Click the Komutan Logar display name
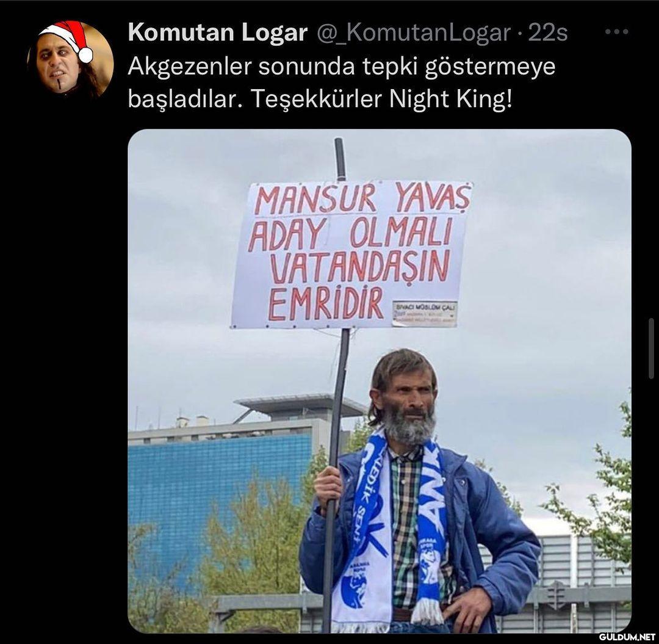Viewport: 659px width, 644px height. pos(218,33)
